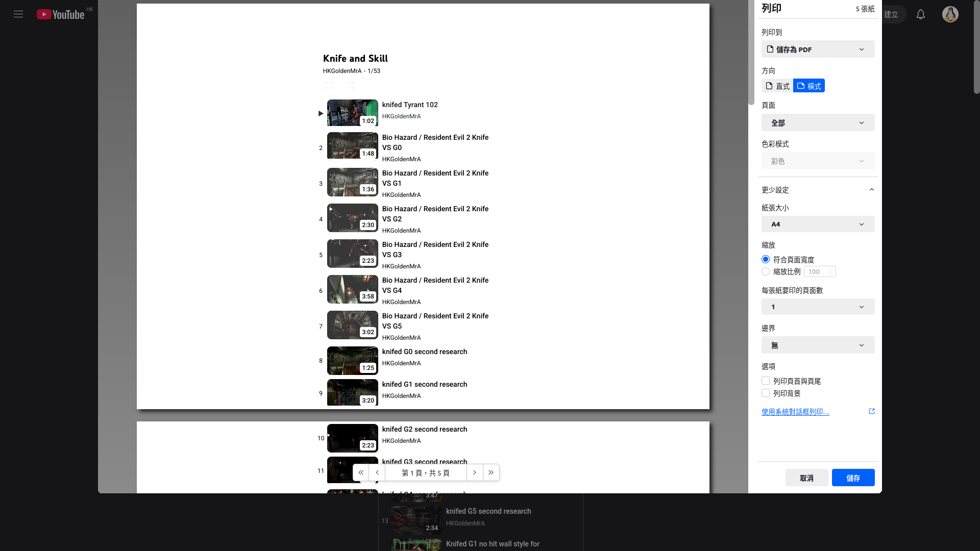Enable 列印頁首與頁尾 checkbox
Screen dimensions: 980x551
pos(766,381)
